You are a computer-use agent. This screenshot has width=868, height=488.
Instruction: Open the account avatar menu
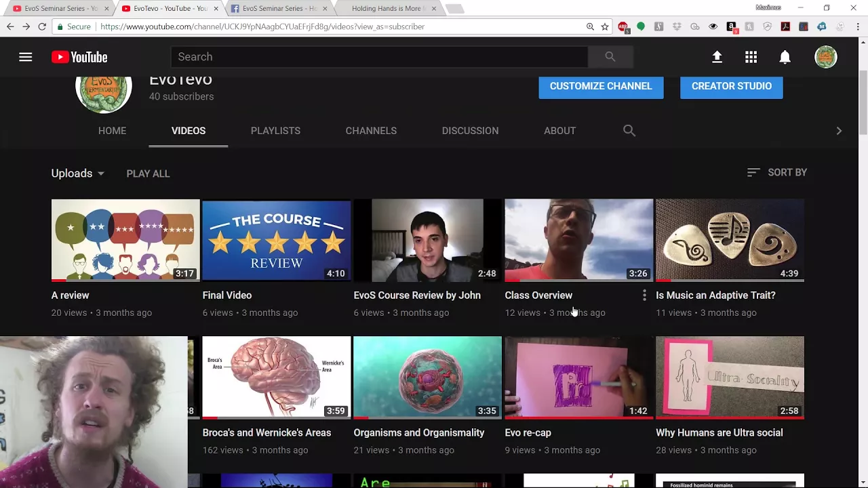point(826,57)
